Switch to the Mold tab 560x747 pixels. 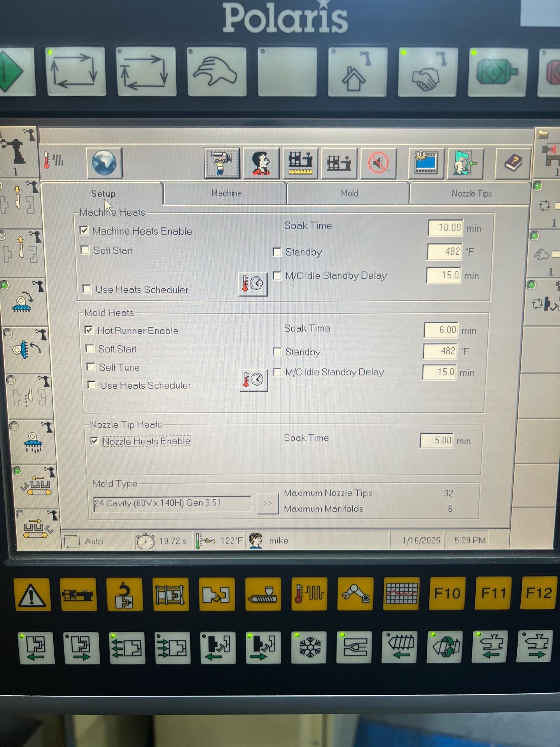point(349,193)
